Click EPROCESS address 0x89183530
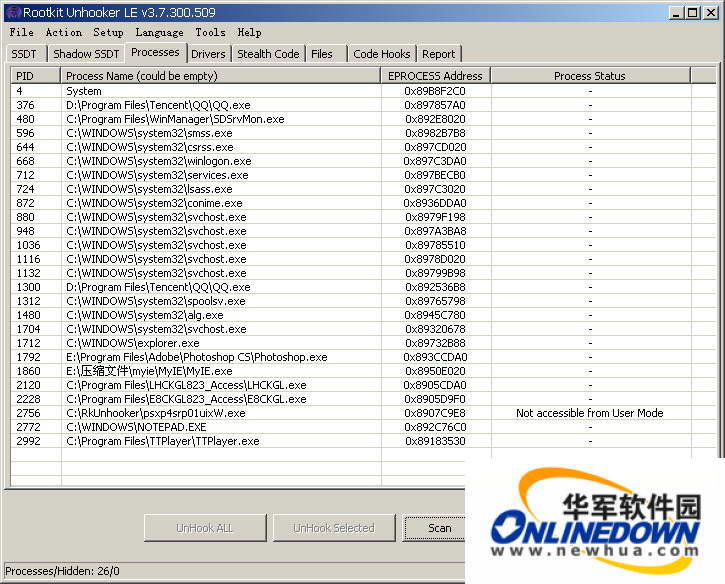 [x=435, y=441]
